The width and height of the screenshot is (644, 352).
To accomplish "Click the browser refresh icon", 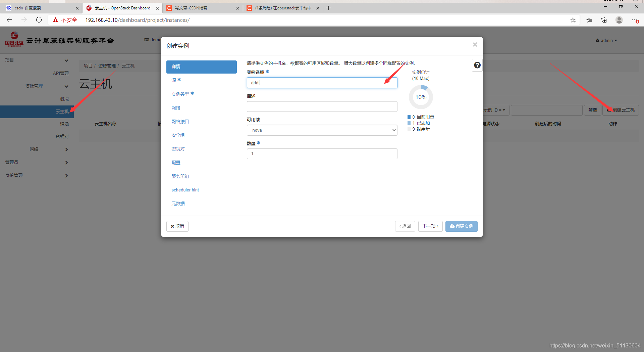I will tap(39, 20).
